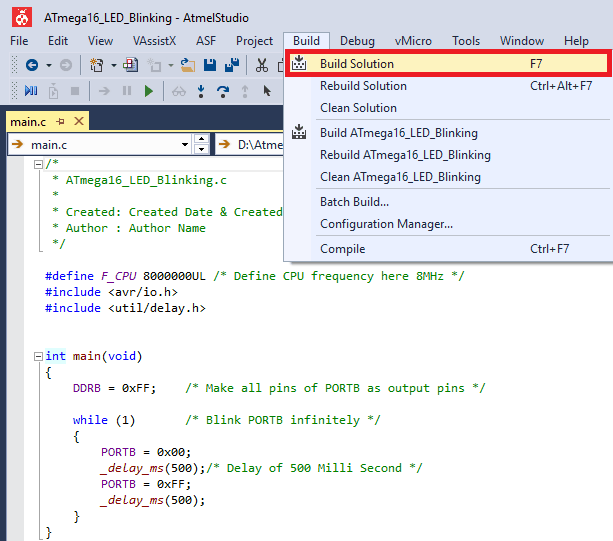Viewport: 613px width, 541px height.
Task: Open the Debug menu
Action: point(357,41)
